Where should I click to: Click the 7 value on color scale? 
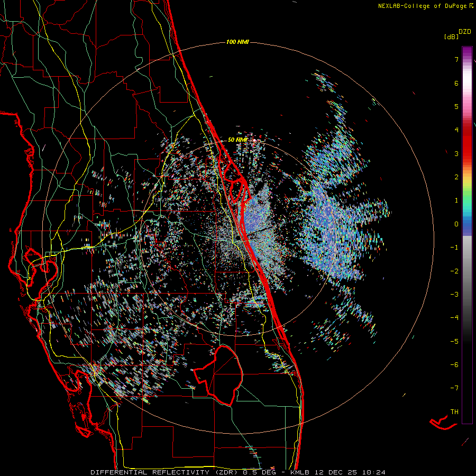pyautogui.click(x=456, y=59)
